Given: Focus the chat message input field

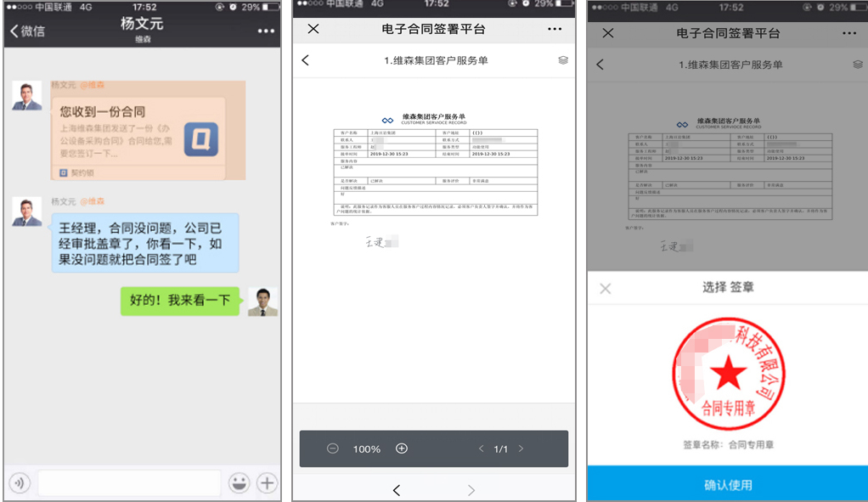Looking at the screenshot, I should point(130,483).
